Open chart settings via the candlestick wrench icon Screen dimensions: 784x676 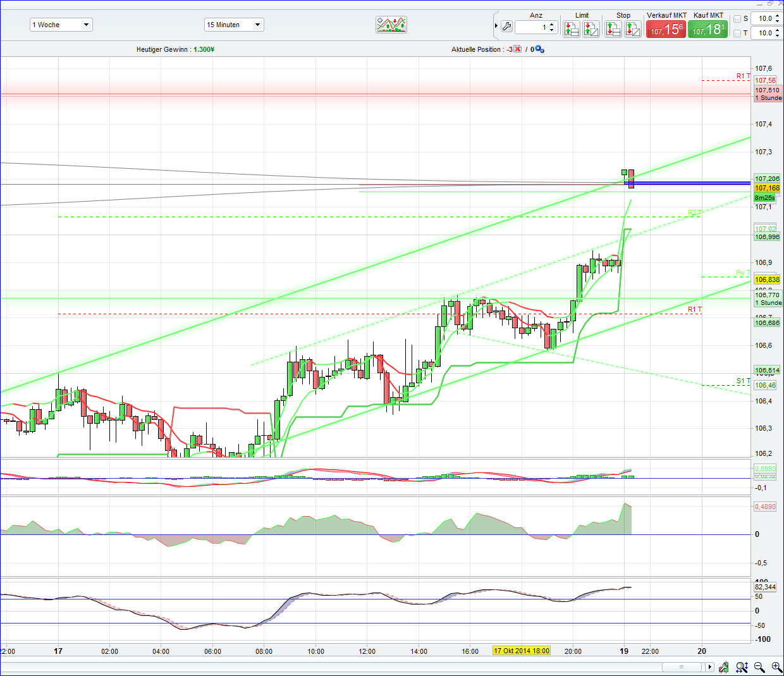pos(724,667)
